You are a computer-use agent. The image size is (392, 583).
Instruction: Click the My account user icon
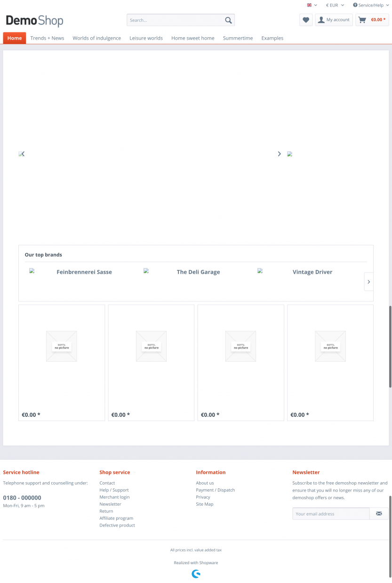tap(320, 19)
